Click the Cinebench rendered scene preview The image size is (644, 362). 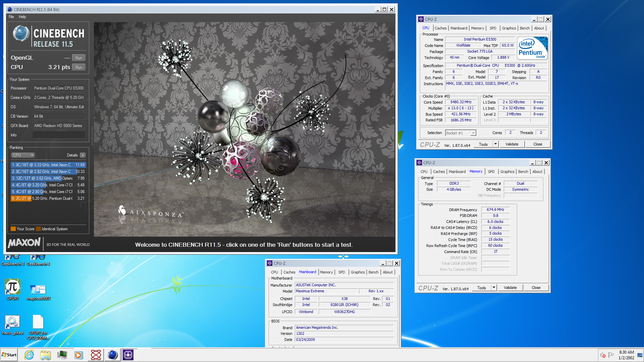click(245, 129)
